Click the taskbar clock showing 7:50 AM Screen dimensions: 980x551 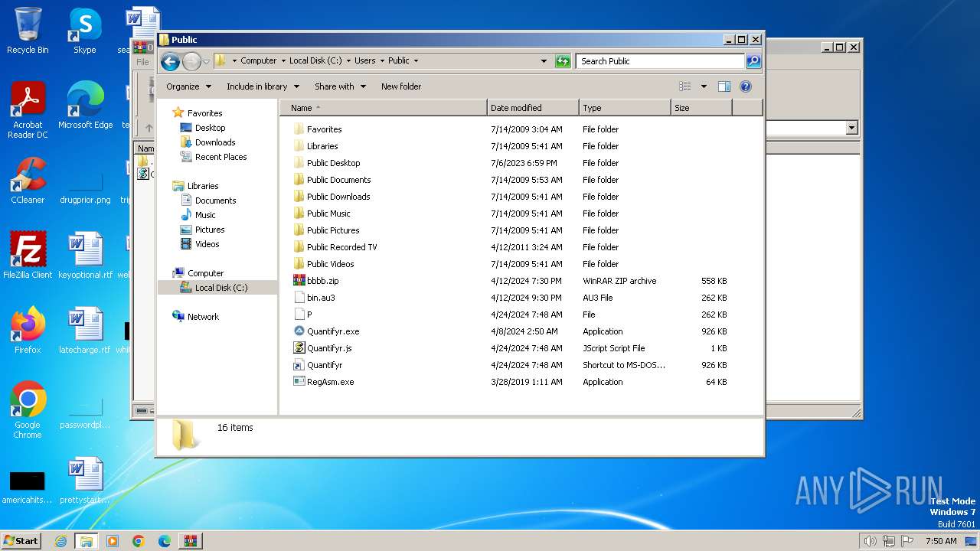[x=941, y=541]
